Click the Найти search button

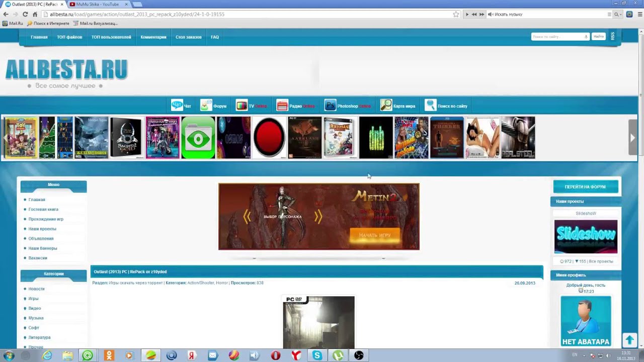tap(598, 36)
